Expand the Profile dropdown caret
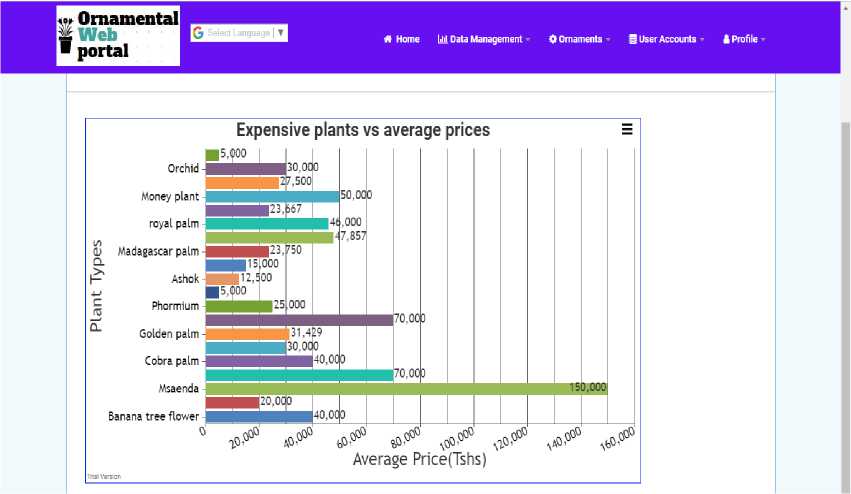Viewport: 851px width, 494px height. click(x=763, y=40)
